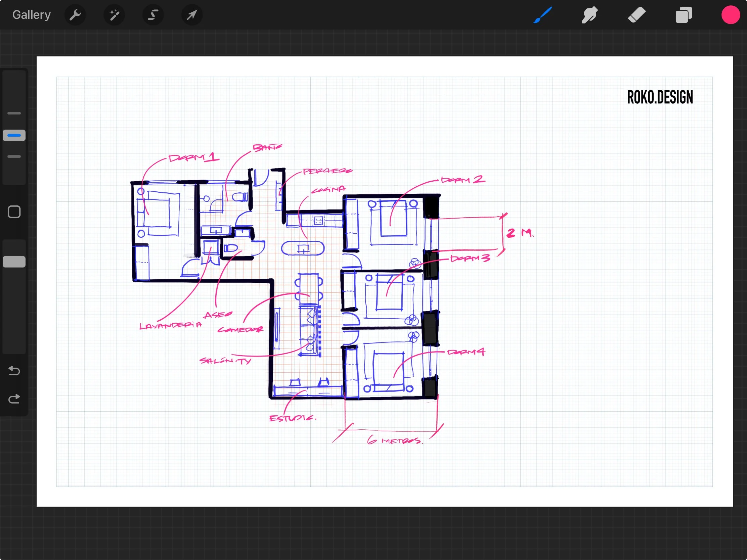The image size is (747, 560).
Task: Tap the brush opacity slider handle
Action: click(x=14, y=262)
